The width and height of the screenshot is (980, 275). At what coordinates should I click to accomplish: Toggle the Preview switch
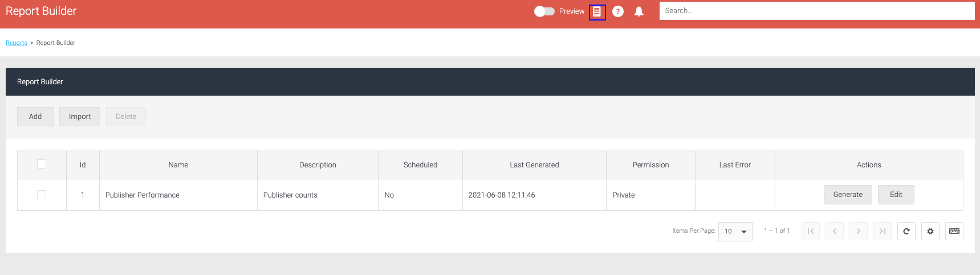544,11
